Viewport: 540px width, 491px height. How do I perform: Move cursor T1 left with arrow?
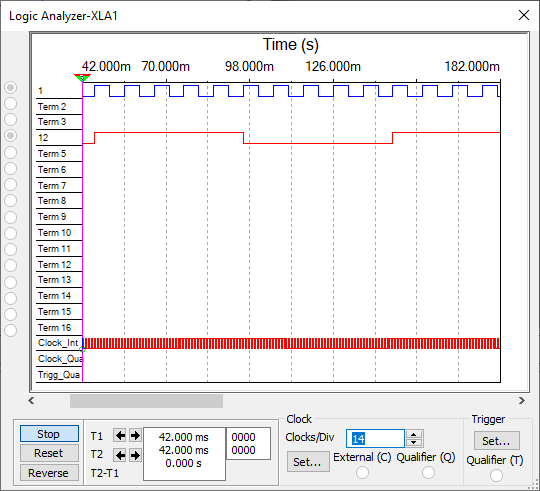[120, 436]
